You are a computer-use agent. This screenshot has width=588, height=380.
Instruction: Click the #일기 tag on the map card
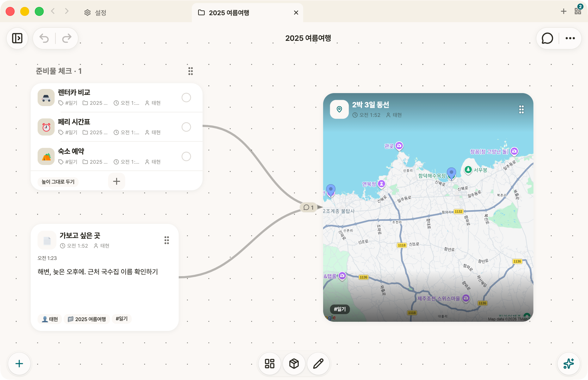(x=340, y=309)
